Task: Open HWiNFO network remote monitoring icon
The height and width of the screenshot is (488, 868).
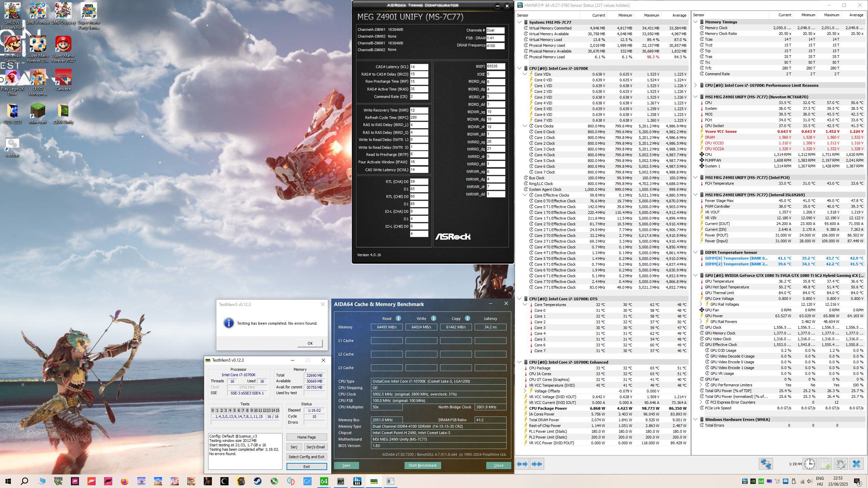Action: pos(766,464)
